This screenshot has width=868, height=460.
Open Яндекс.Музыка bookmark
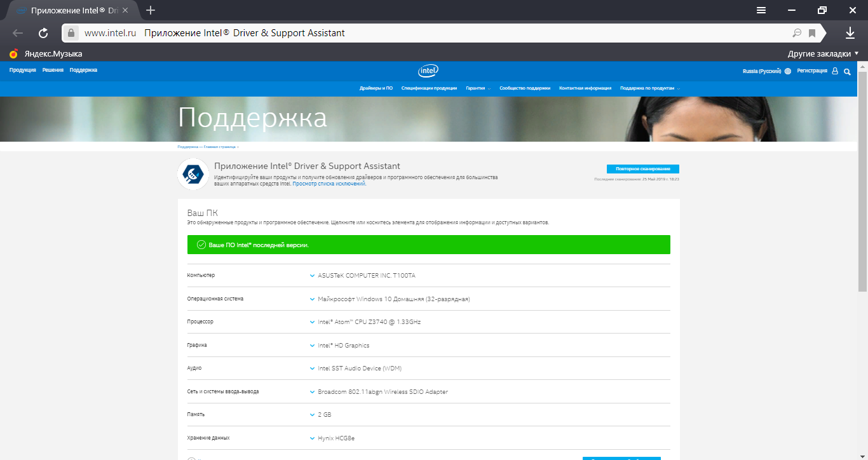click(46, 54)
